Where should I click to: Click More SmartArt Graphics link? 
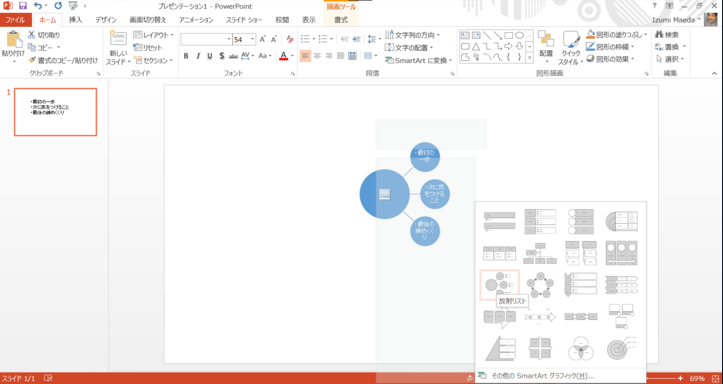[x=542, y=375]
